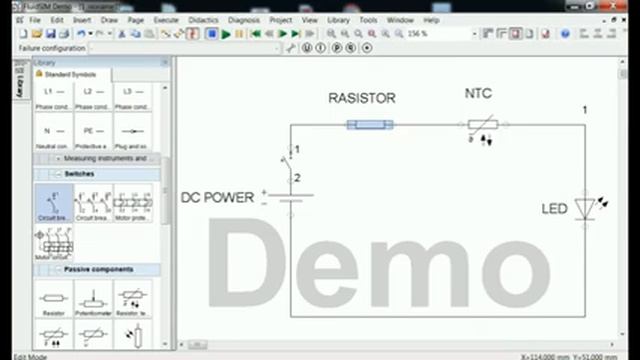640x360 pixels.
Task: Select the highlighted Circuit breaker symbol
Action: [53, 203]
